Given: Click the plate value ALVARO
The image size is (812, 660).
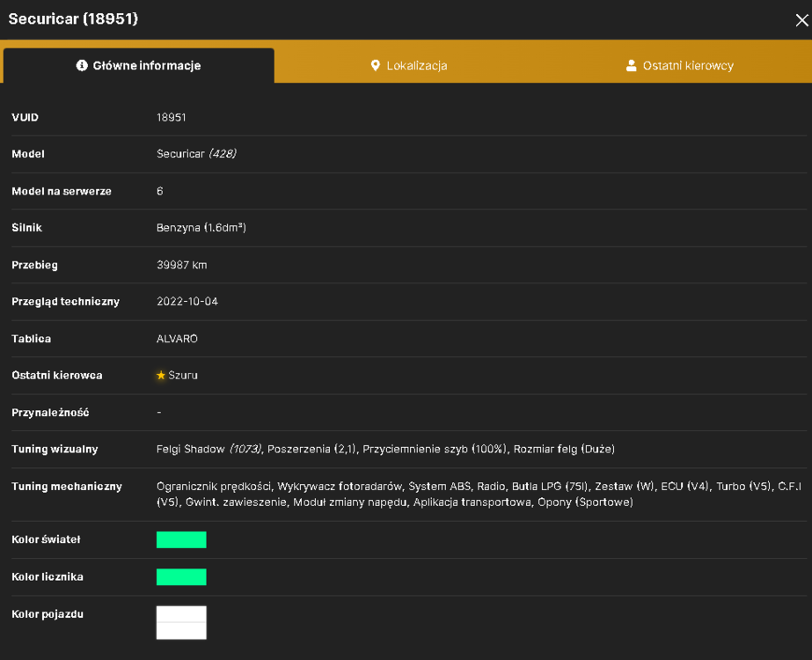Looking at the screenshot, I should pos(177,339).
